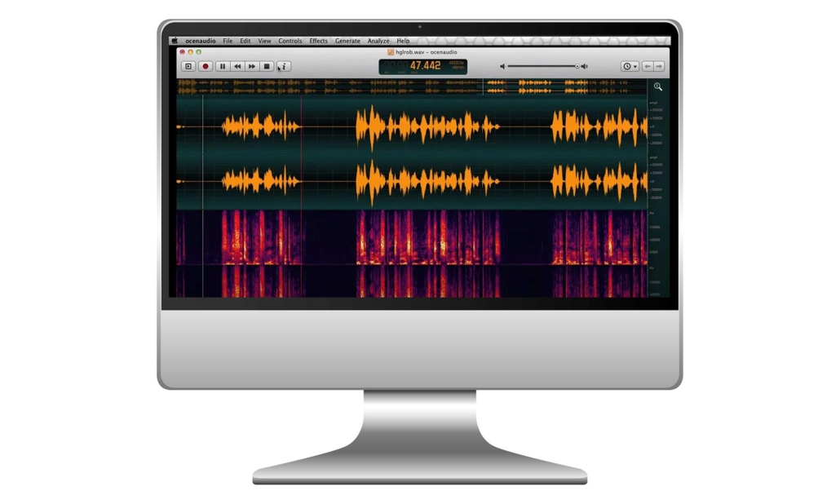Open the clock button's dropdown arrow
The width and height of the screenshot is (840, 504).
coord(634,66)
